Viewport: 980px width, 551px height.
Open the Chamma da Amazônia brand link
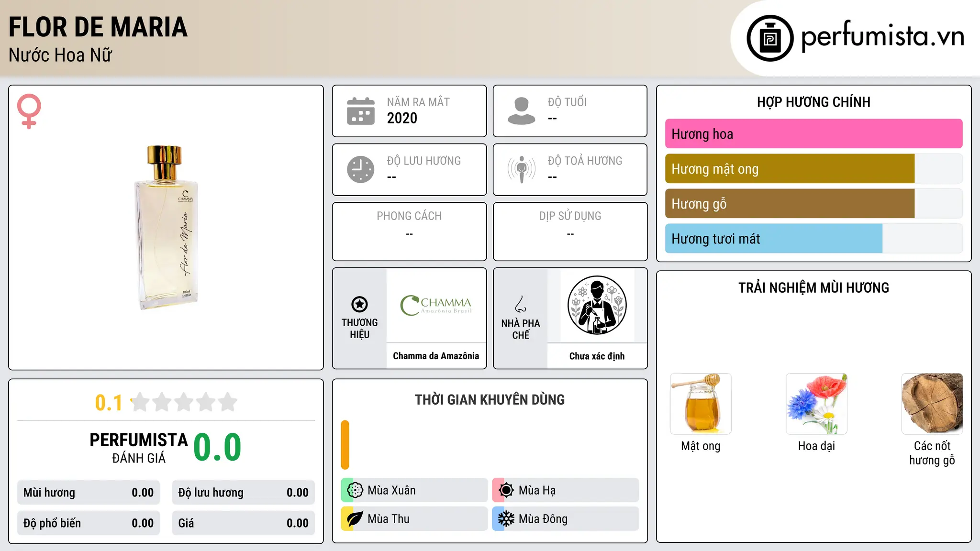click(436, 356)
